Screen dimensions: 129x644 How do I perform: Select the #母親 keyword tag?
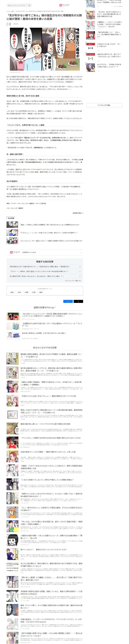pyautogui.click(x=27, y=292)
